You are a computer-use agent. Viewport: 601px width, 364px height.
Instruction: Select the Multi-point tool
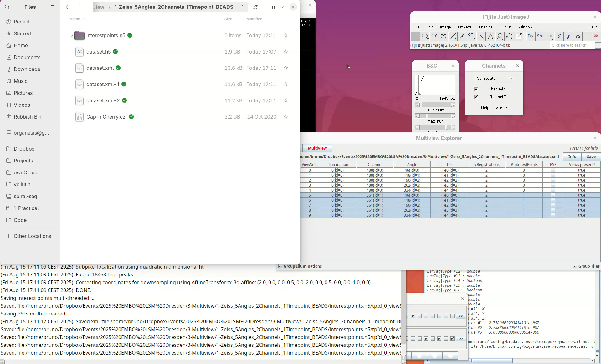pyautogui.click(x=472, y=36)
